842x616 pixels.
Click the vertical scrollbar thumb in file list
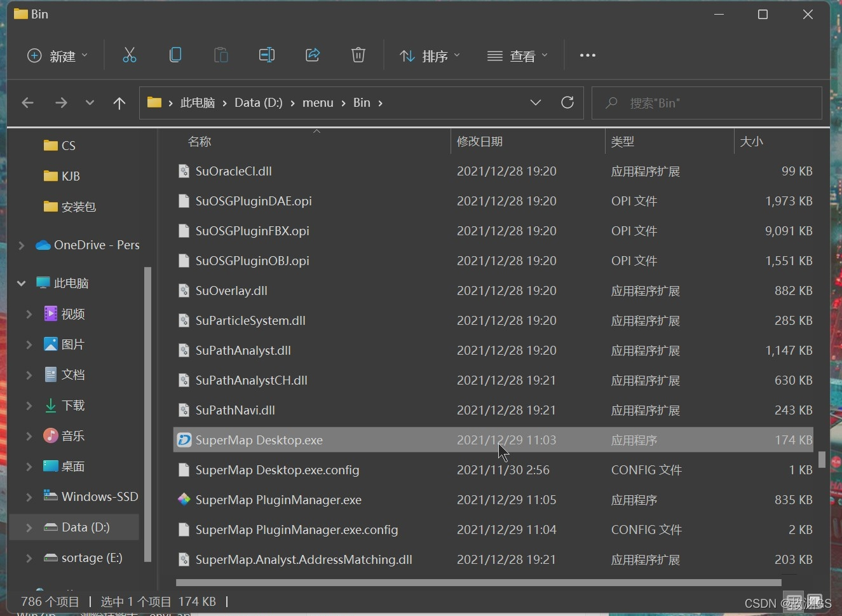pyautogui.click(x=822, y=460)
